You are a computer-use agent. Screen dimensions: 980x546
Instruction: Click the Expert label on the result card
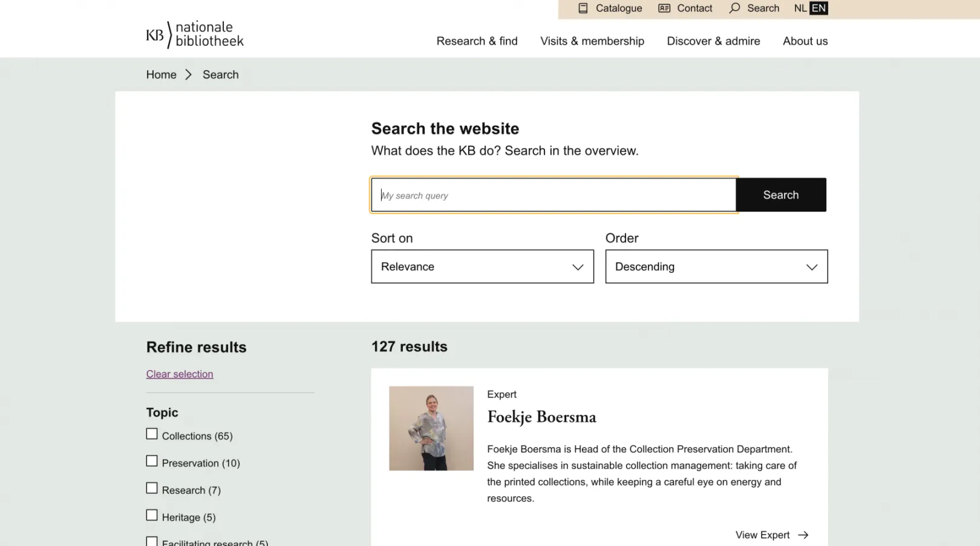tap(501, 394)
